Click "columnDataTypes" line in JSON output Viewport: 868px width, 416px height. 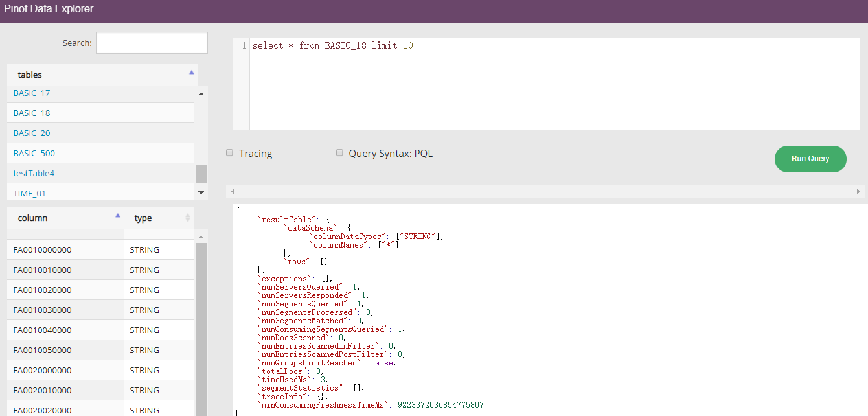[378, 237]
